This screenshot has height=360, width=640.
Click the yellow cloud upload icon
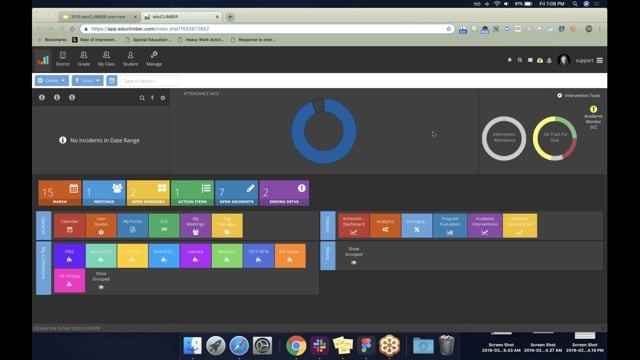coord(540,60)
